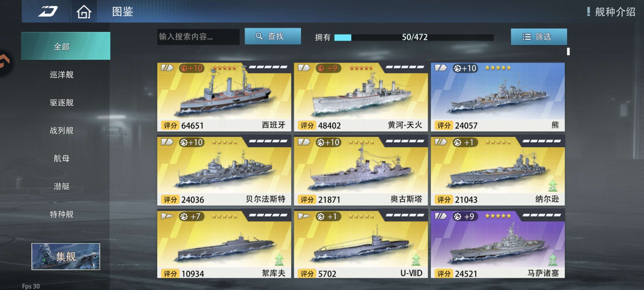Click the ship list scrollbar handle
This screenshot has height=290, width=644.
click(x=568, y=52)
